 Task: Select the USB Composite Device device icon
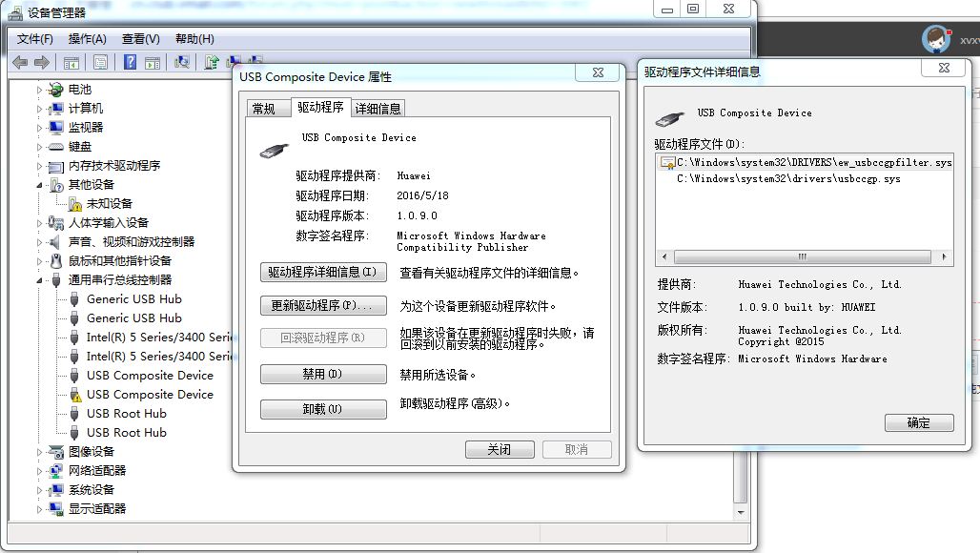point(74,376)
